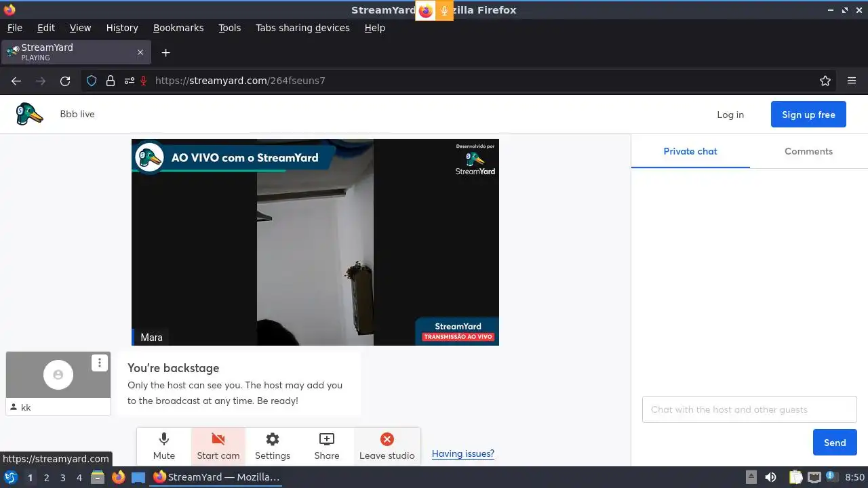
Task: Click Share screen button
Action: click(x=327, y=446)
